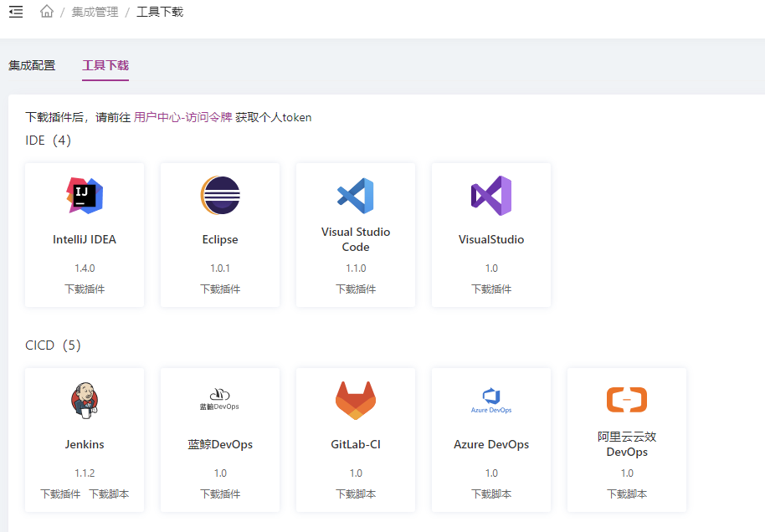
Task: Click the Eclipse logo icon
Action: [x=220, y=196]
